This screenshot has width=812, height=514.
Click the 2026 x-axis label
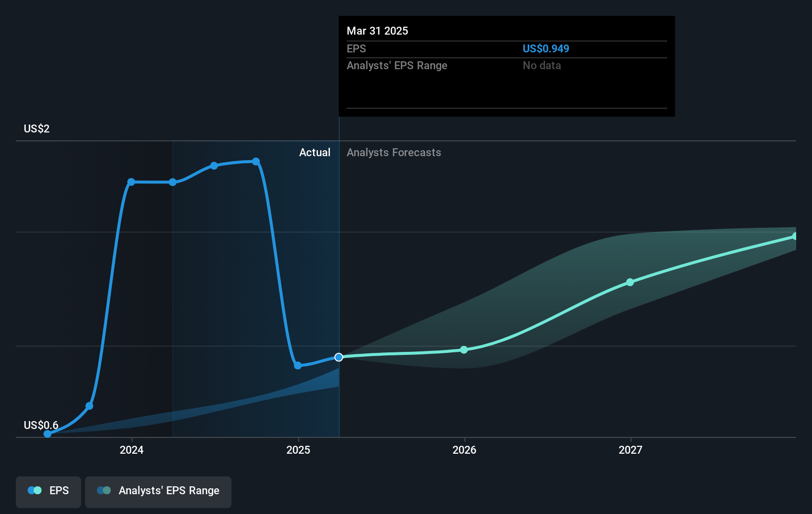pos(464,450)
